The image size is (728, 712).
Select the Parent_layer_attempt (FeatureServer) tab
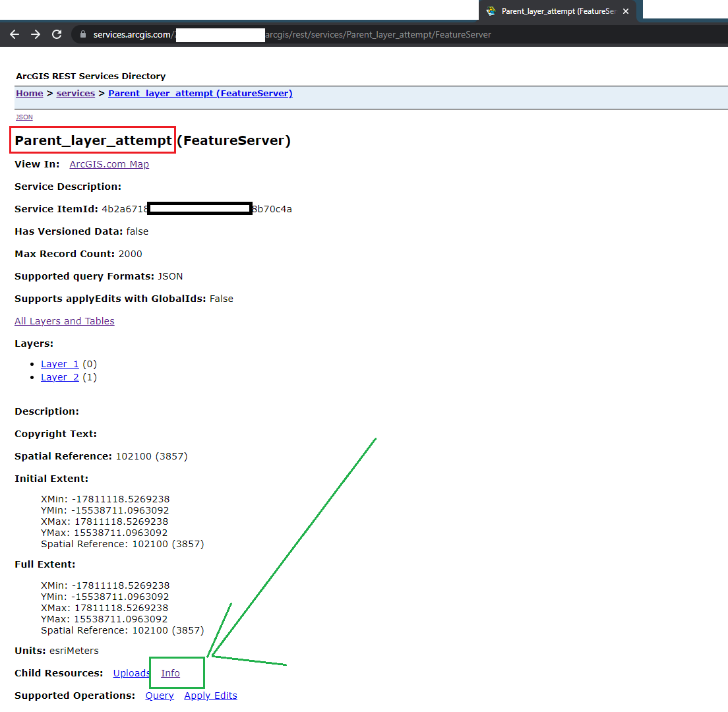559,11
